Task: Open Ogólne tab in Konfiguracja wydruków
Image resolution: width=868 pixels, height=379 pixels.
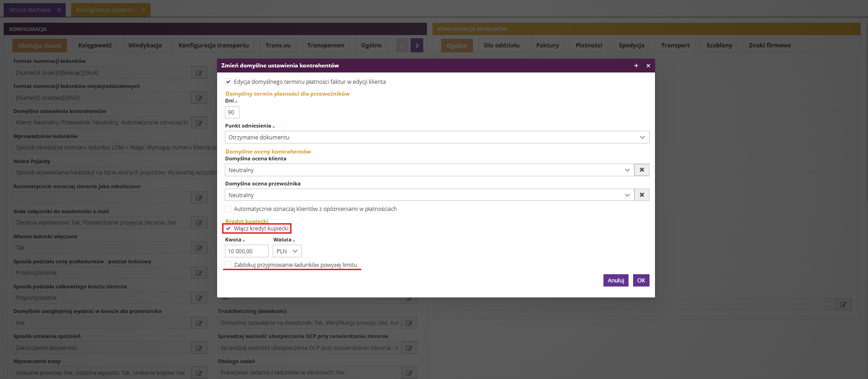Action: 457,46
